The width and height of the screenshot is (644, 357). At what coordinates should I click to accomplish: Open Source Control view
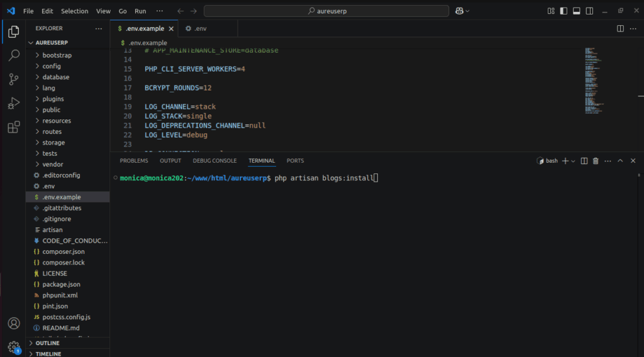pyautogui.click(x=14, y=79)
